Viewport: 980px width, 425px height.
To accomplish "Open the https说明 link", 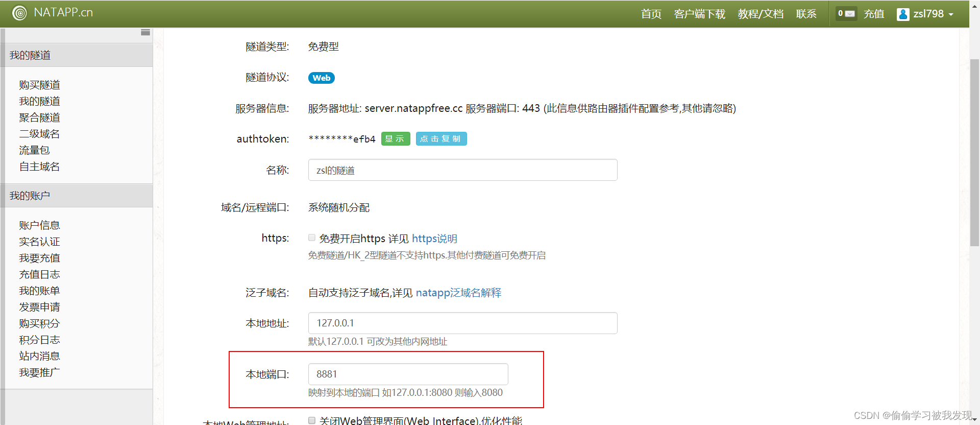I will pyautogui.click(x=434, y=239).
